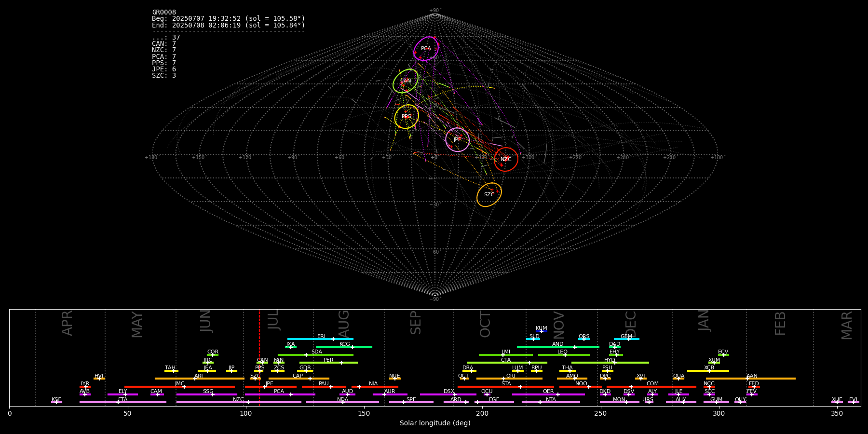Click the 300 tick on the solar longitude axis
The width and height of the screenshot is (868, 434).
tap(719, 413)
